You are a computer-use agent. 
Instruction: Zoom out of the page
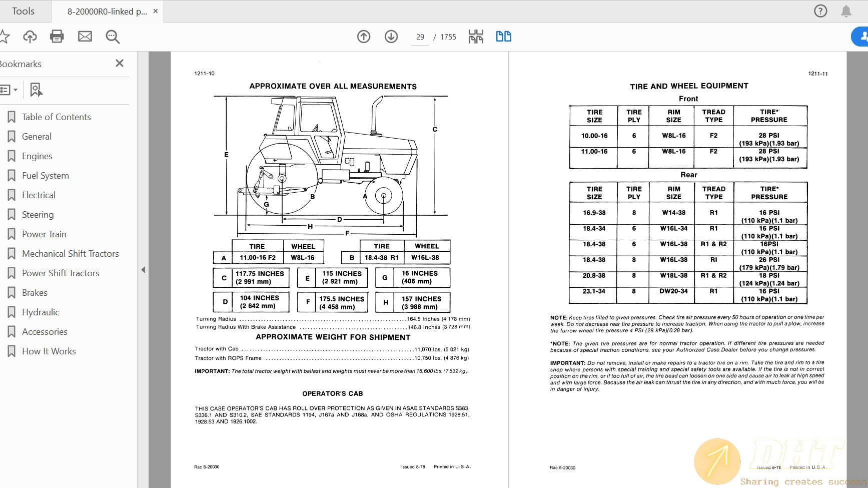pos(113,37)
